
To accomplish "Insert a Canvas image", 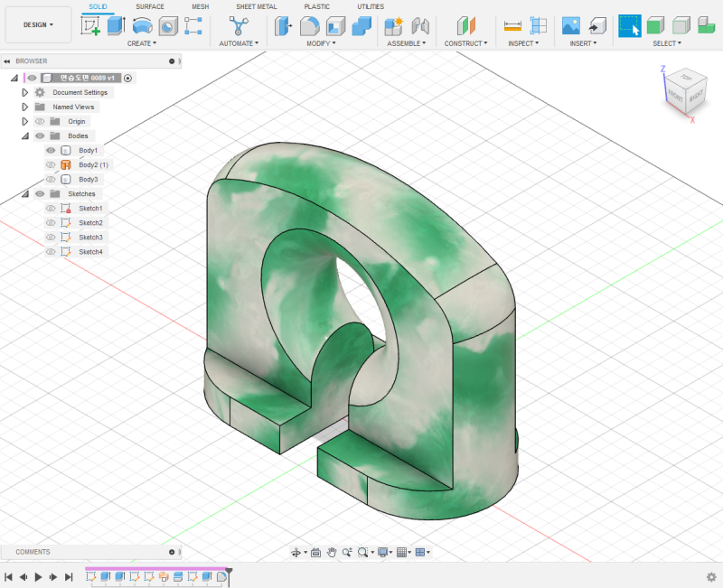I will (569, 25).
